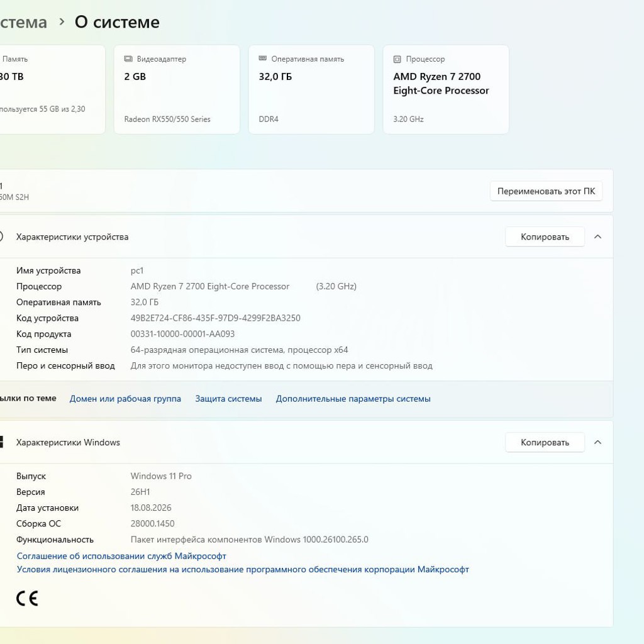Click AMD Ryzen 7 2700 Eight-Core Processor in specifications
The image size is (644, 644).
click(x=210, y=286)
